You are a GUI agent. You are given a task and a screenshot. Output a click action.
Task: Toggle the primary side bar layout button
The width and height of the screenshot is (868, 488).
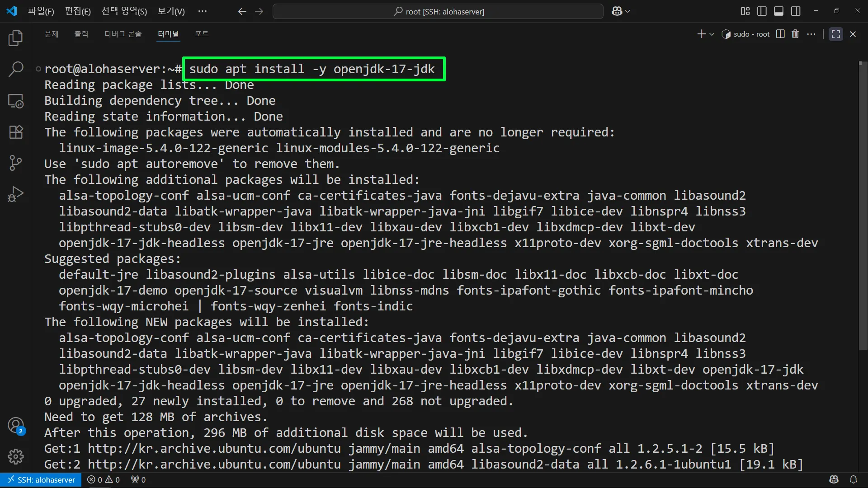[x=762, y=11]
